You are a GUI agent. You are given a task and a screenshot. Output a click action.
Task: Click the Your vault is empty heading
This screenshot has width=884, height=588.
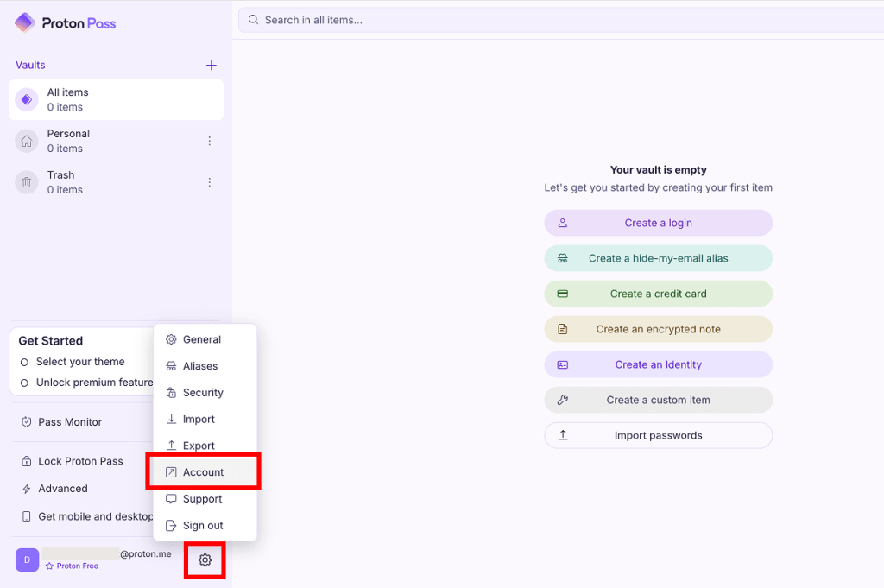(658, 170)
